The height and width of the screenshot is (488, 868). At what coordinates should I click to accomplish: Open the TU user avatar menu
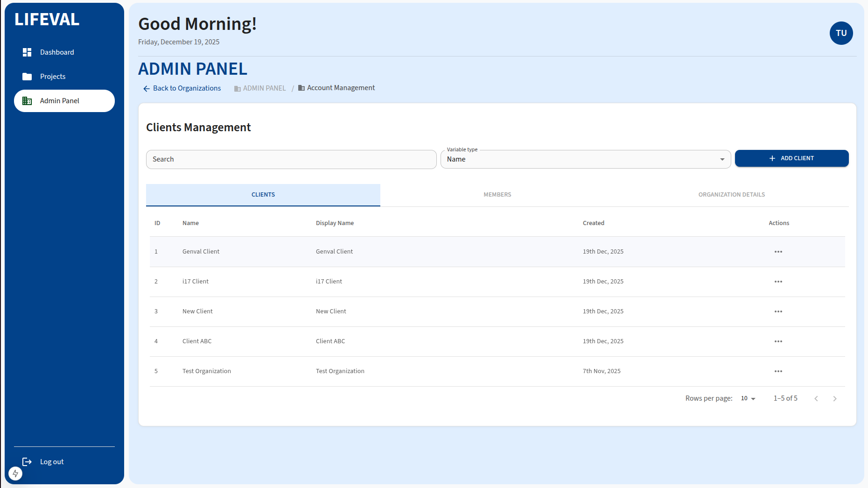pyautogui.click(x=841, y=33)
